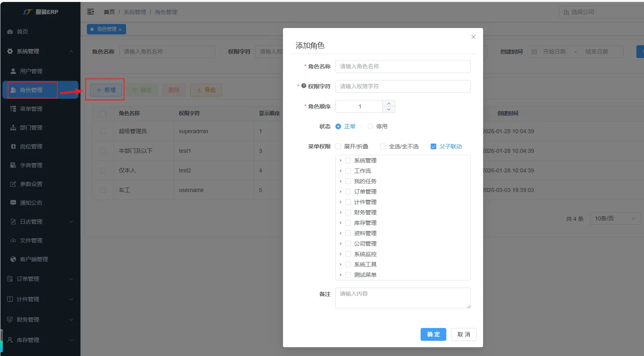Expand the 系统管理 node in permission tree
The image size is (644, 356).
[x=341, y=160]
